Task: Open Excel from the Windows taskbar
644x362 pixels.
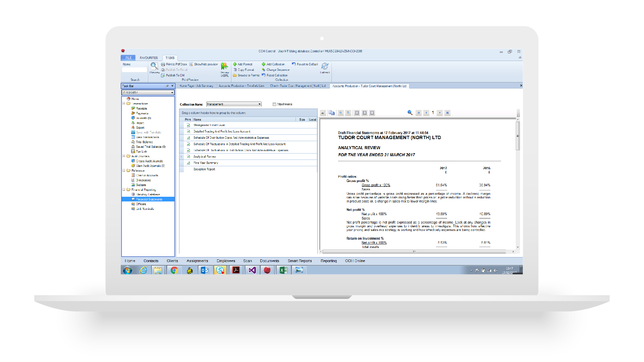Action: [x=283, y=270]
